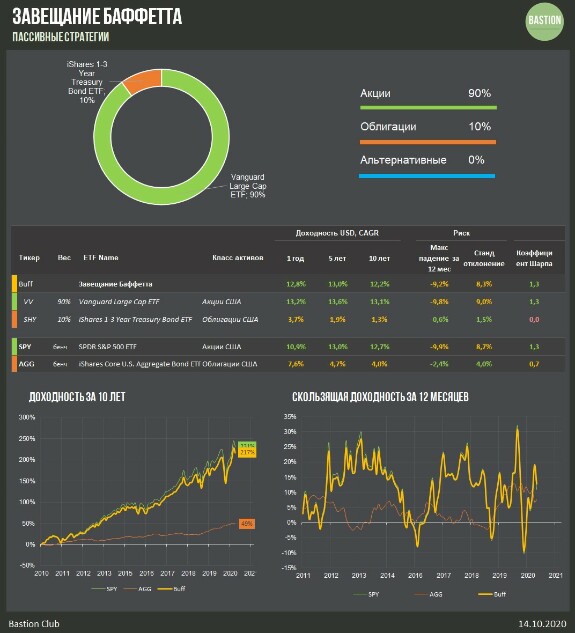This screenshot has width=575, height=633.
Task: Click the 'Vanguard Large Cap ETF; 90%' chart label
Action: 248,186
